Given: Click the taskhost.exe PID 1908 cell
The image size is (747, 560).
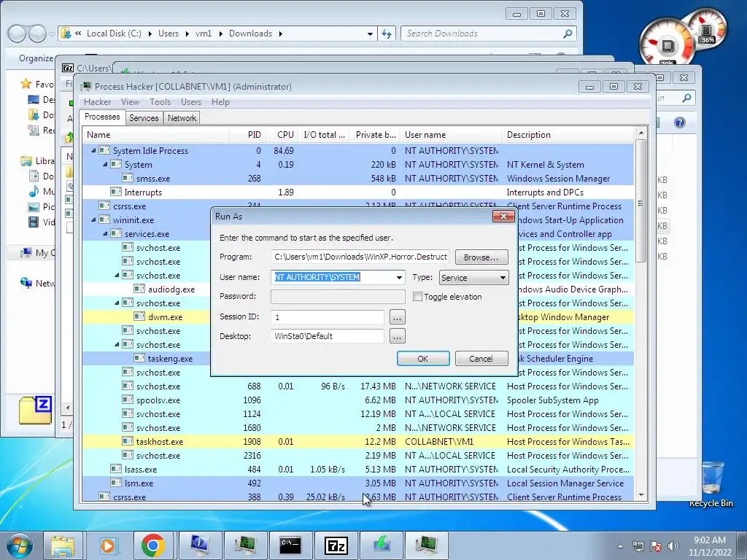Looking at the screenshot, I should pyautogui.click(x=252, y=441).
